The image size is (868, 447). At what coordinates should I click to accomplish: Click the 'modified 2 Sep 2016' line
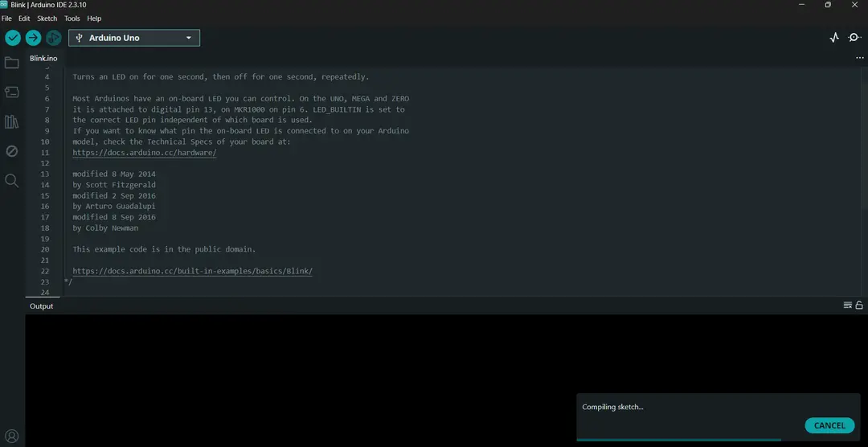(114, 195)
